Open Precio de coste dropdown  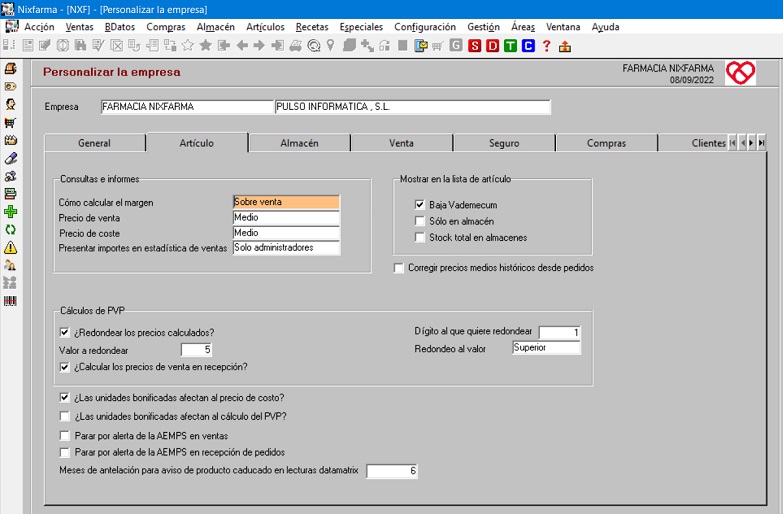(x=286, y=233)
